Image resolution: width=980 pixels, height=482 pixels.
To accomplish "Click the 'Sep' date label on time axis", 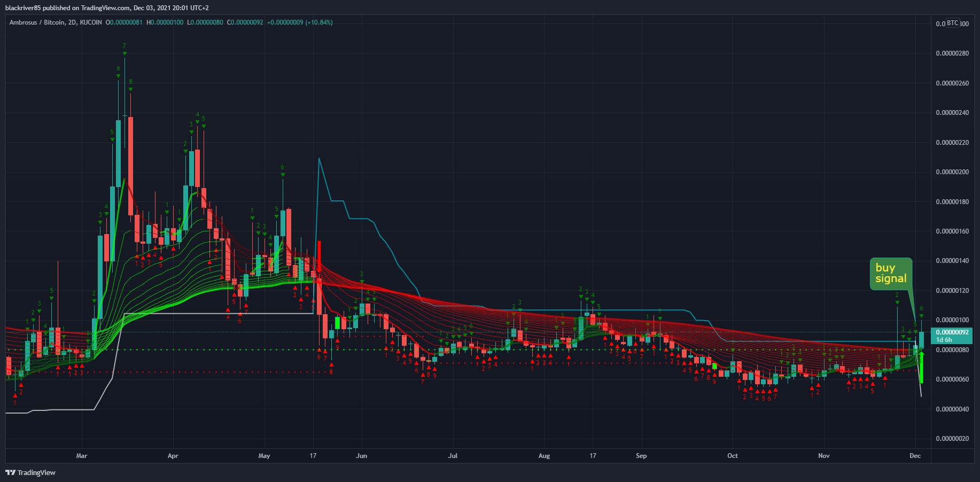I will (641, 456).
